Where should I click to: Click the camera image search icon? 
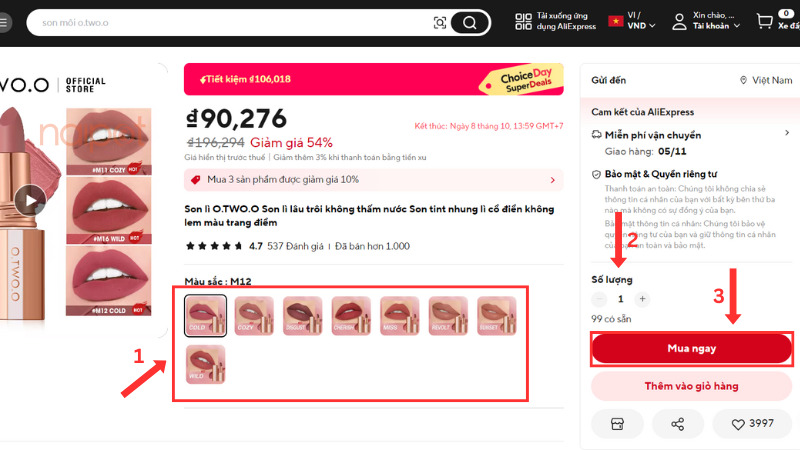click(x=439, y=22)
